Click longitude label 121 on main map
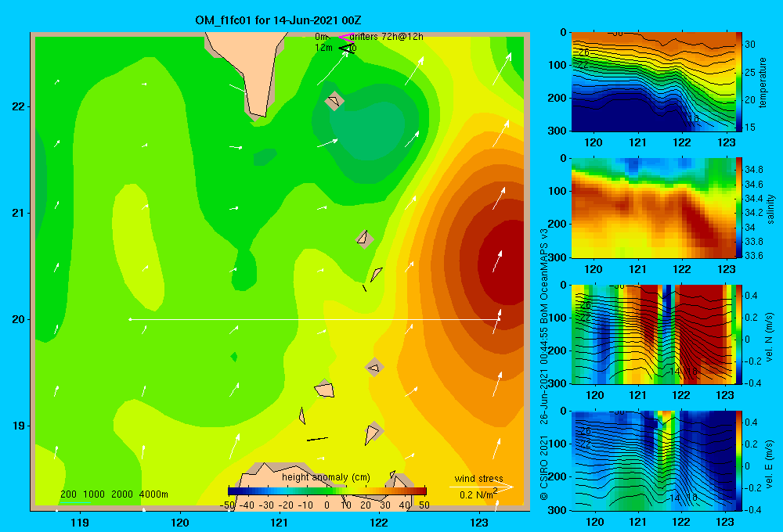Viewport: 783px width, 532px height. pyautogui.click(x=280, y=523)
